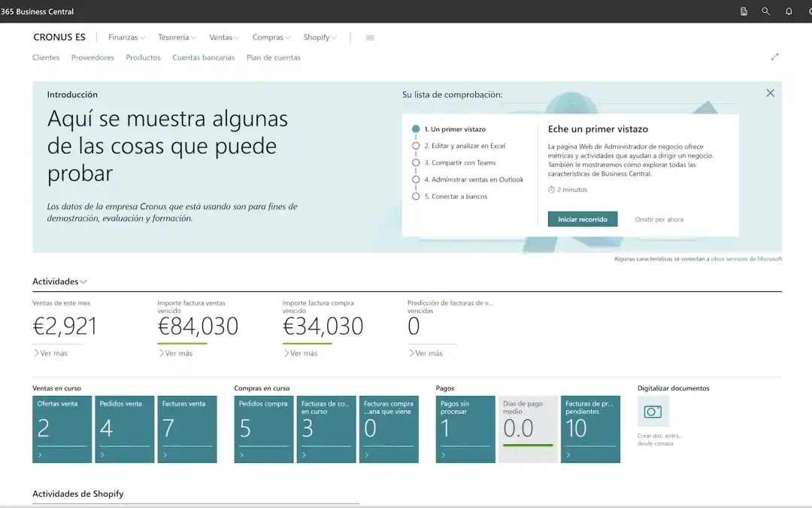This screenshot has height=508, width=812.
Task: Open the Pedidos compra tile
Action: tap(264, 429)
